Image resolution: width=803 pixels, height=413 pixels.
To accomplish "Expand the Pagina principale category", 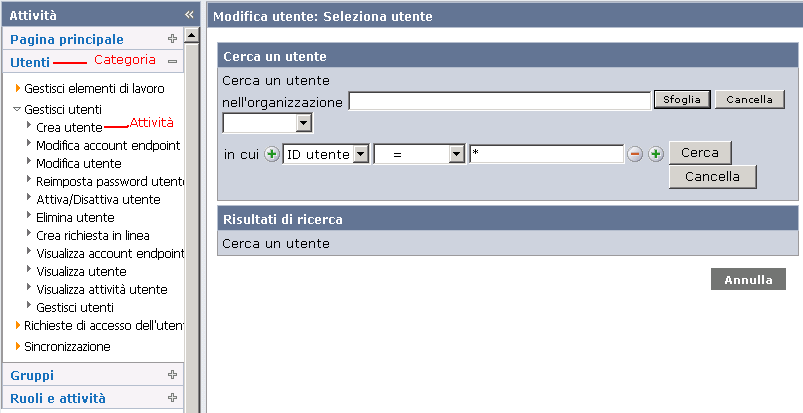I will point(172,39).
